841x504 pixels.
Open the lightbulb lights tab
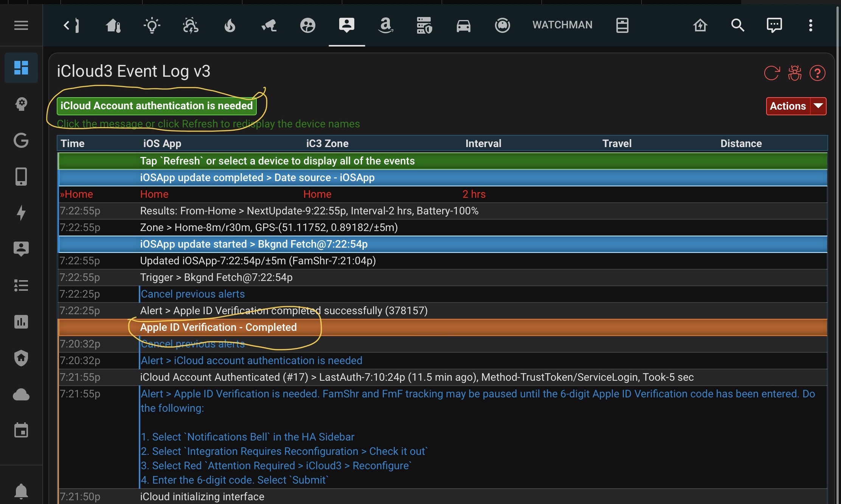pyautogui.click(x=152, y=25)
